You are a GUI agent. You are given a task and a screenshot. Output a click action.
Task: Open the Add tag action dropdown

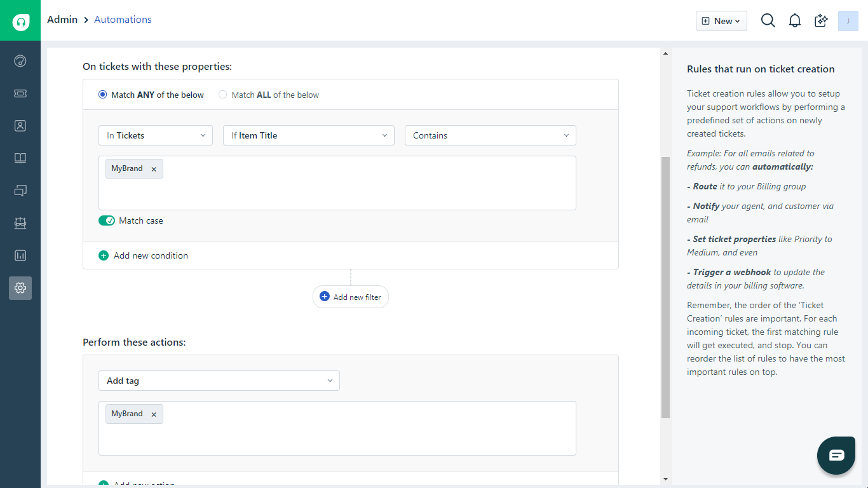219,381
